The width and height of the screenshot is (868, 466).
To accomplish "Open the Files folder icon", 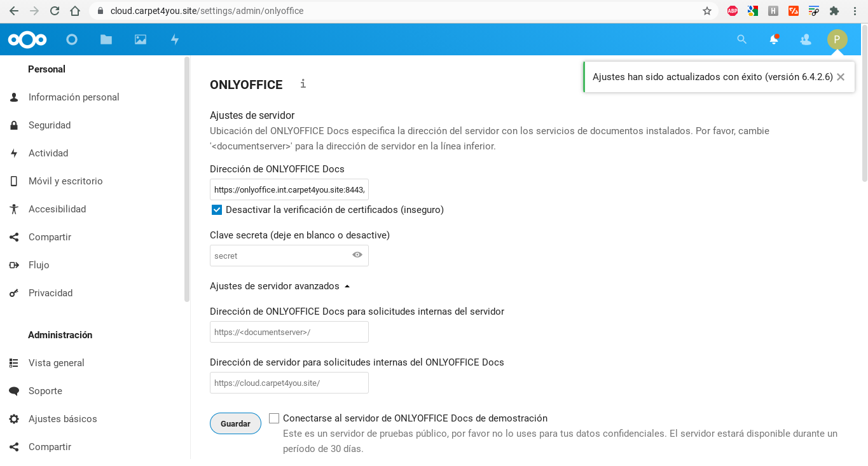I will point(106,39).
